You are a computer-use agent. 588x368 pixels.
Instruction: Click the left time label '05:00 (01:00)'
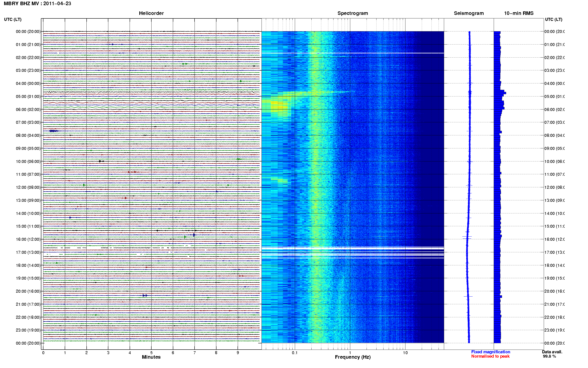tap(28, 96)
